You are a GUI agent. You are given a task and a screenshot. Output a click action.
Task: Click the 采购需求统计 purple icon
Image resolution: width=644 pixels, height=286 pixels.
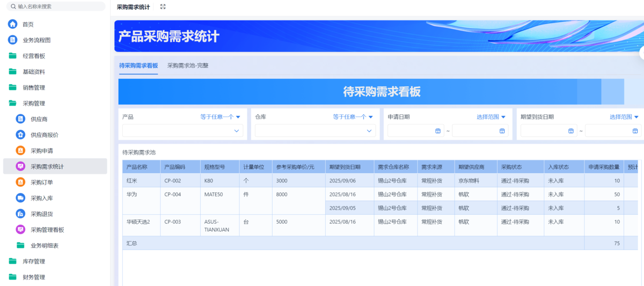(x=20, y=166)
